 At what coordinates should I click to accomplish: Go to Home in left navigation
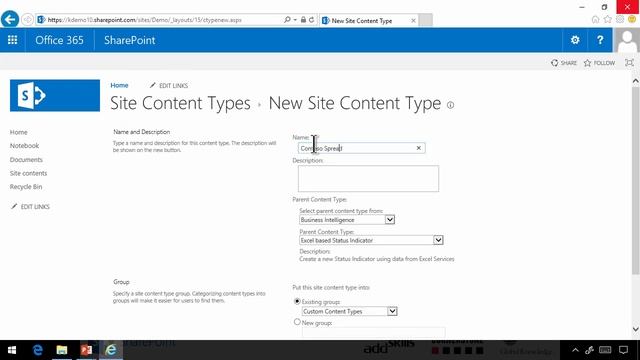tap(18, 132)
